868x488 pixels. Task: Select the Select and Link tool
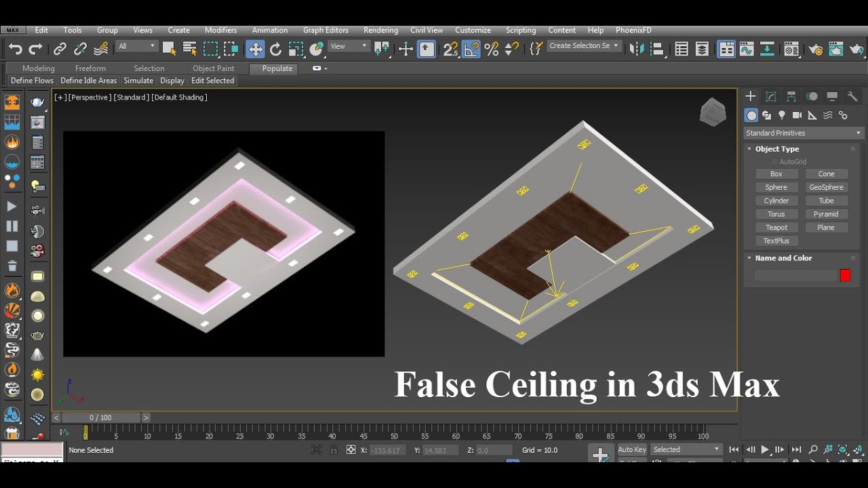click(x=60, y=49)
